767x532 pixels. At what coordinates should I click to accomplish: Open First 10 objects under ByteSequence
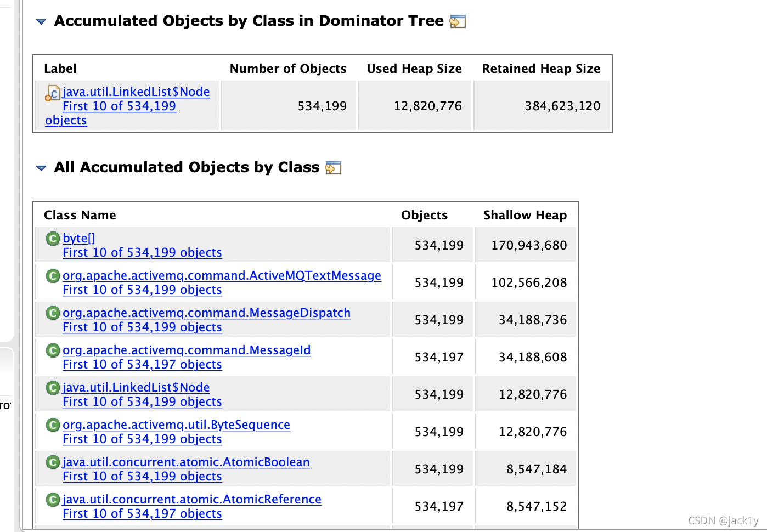[x=142, y=439]
